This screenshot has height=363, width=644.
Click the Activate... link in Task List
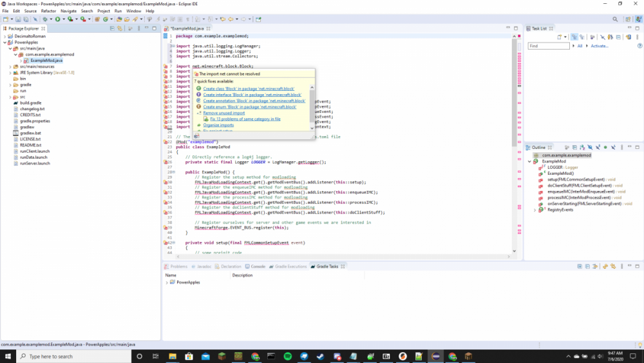tap(599, 46)
